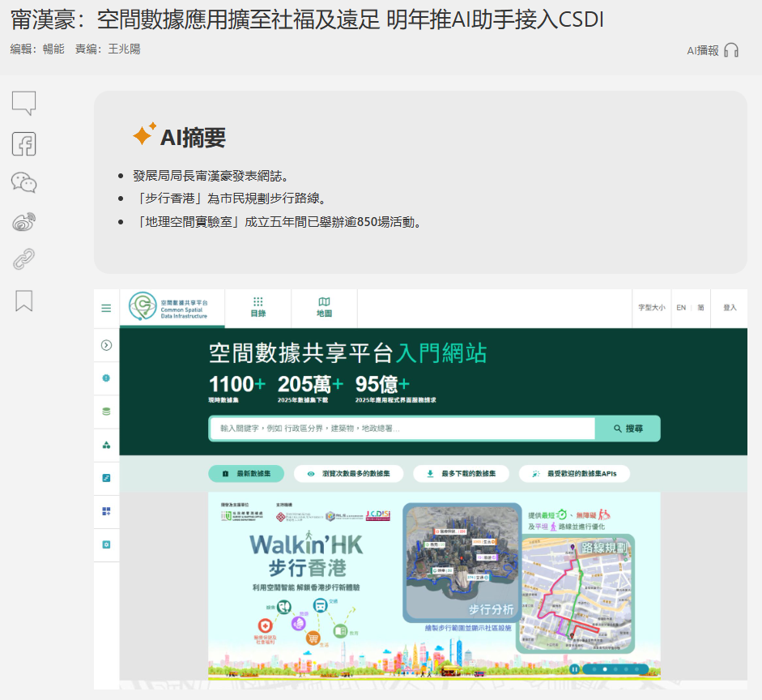Open the hamburger menu in CSDI portal
Viewport: 762px width, 700px height.
pyautogui.click(x=106, y=308)
